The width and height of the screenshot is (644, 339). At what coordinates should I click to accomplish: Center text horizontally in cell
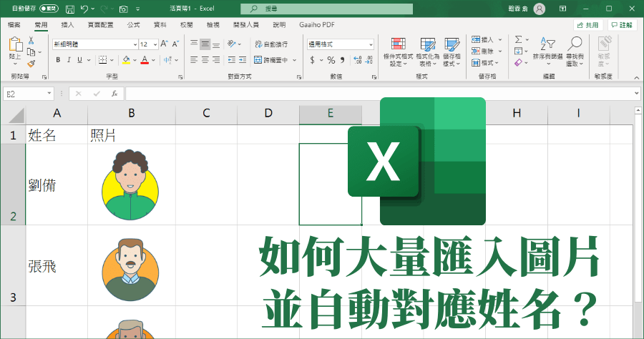pyautogui.click(x=205, y=60)
